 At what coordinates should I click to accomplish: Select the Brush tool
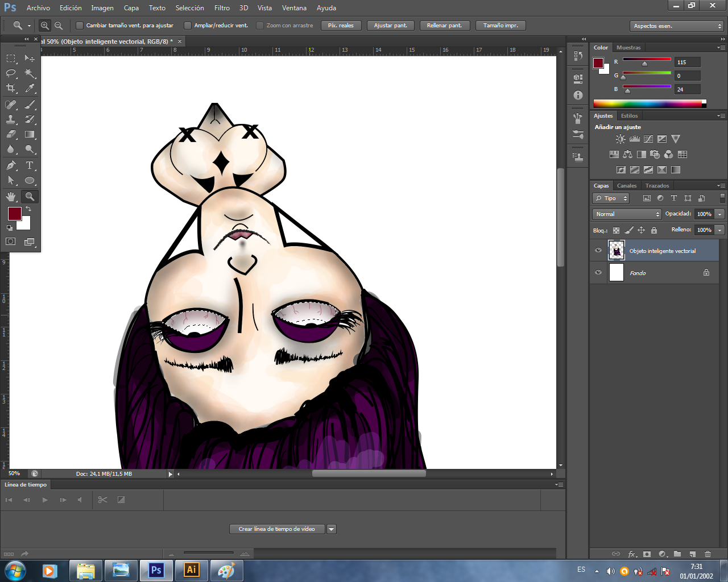pyautogui.click(x=30, y=105)
